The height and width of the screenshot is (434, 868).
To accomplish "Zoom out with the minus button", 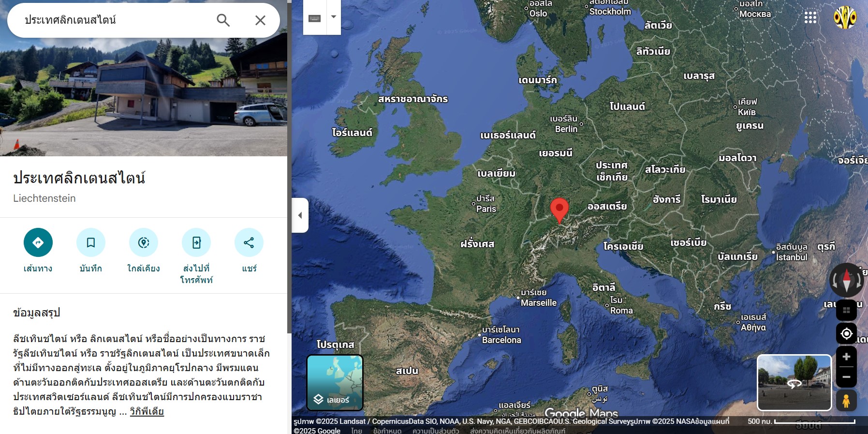I will (846, 377).
